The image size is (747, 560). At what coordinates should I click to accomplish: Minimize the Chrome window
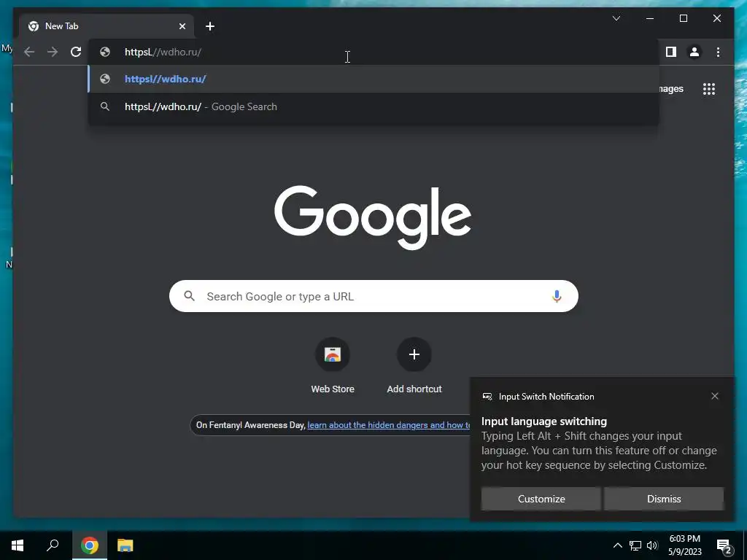[650, 18]
